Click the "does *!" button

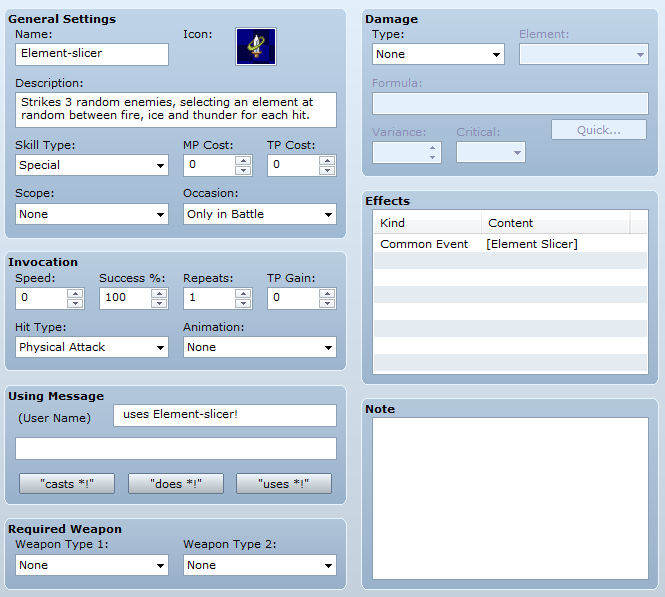coord(176,484)
